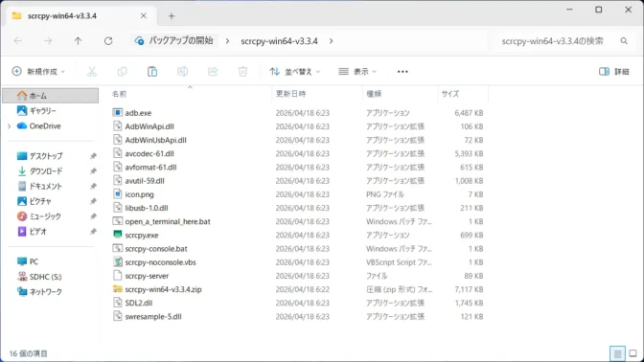Select the libusb-1.0.dll file name
This screenshot has width=644, height=362.
coord(147,208)
